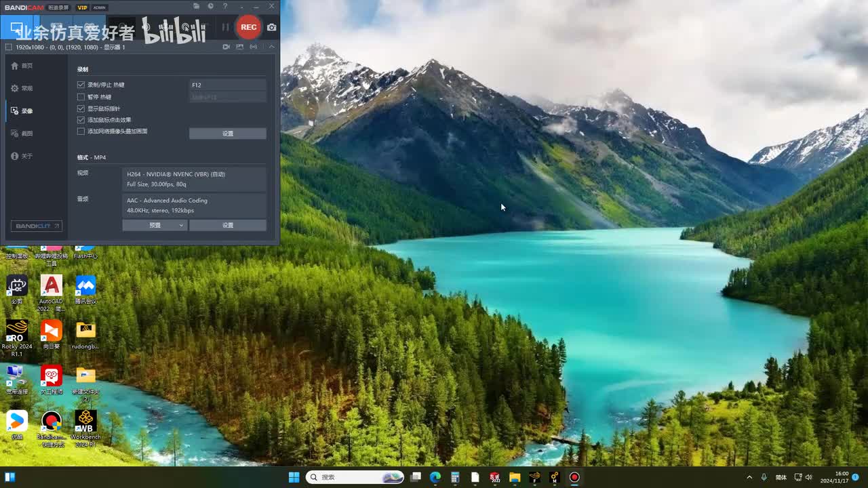Image resolution: width=868 pixels, height=488 pixels.
Task: Click the image overlay icon in the status bar
Action: pyautogui.click(x=239, y=47)
